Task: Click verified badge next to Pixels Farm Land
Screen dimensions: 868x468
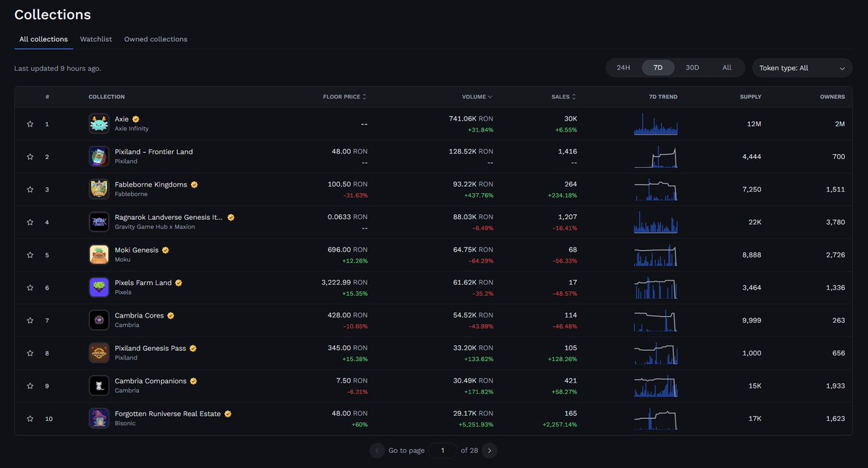Action: [x=179, y=283]
